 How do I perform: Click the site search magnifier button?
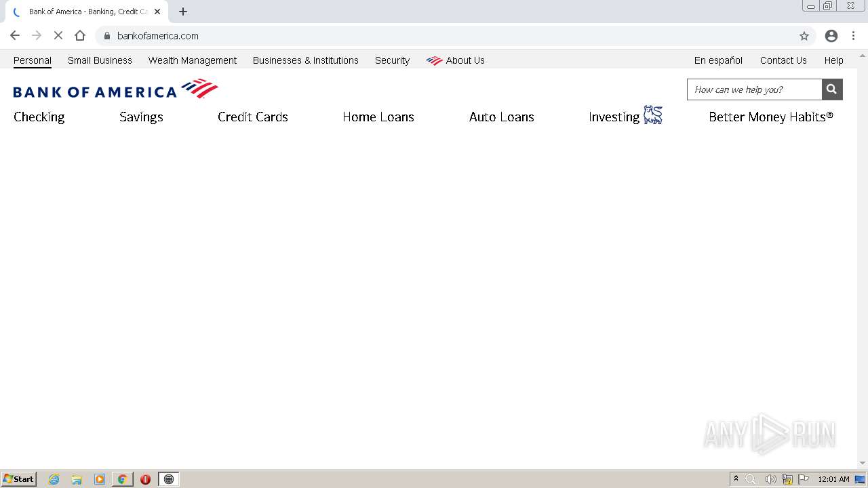(x=832, y=89)
